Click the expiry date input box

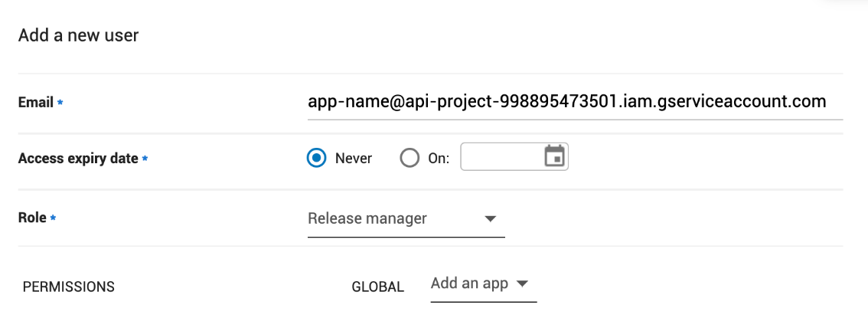514,157
